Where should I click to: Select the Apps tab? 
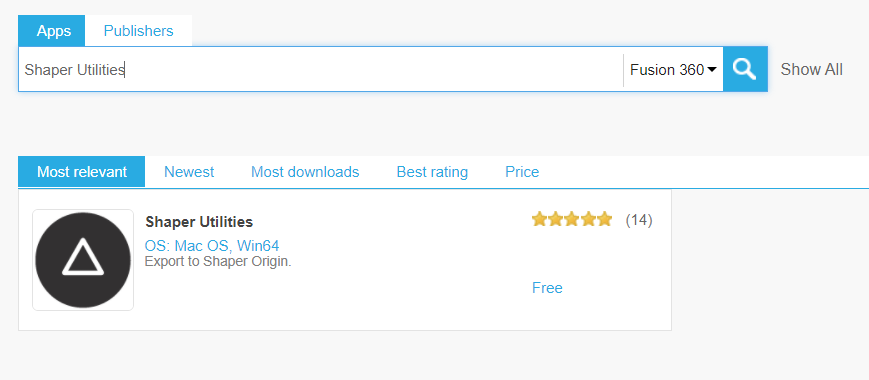tap(54, 31)
